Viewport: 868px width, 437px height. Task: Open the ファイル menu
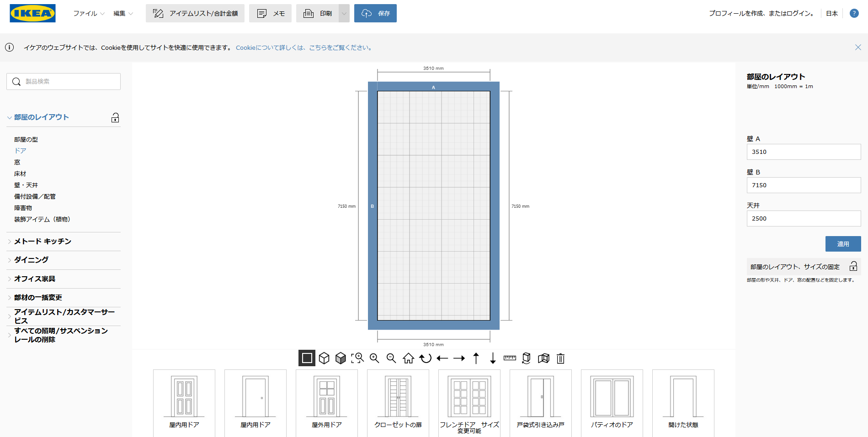pos(89,13)
